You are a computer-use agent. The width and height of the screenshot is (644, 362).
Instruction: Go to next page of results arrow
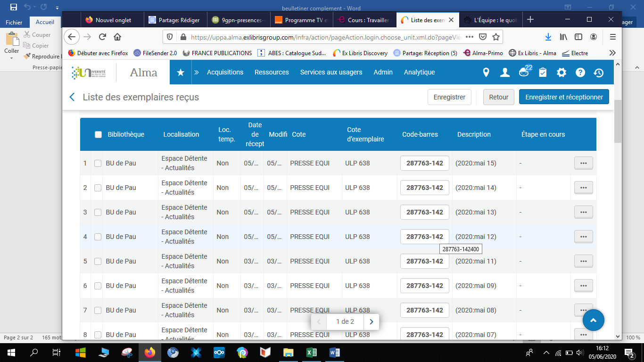pyautogui.click(x=372, y=321)
